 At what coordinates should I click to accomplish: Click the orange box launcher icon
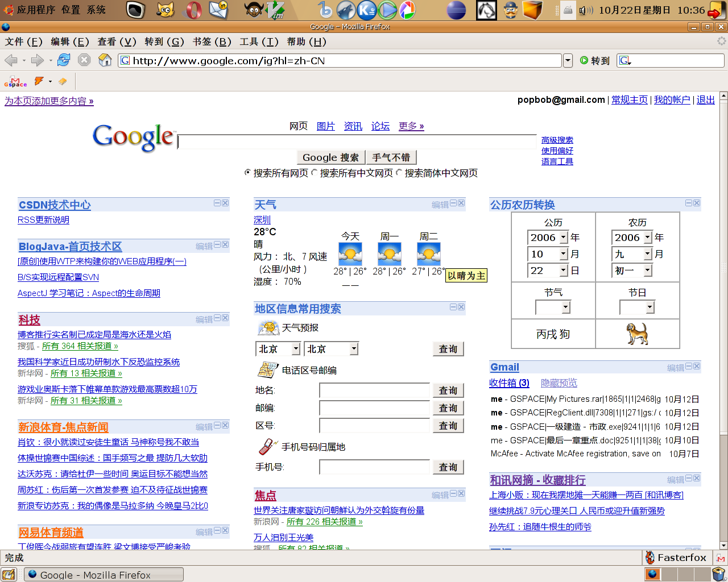tap(533, 10)
